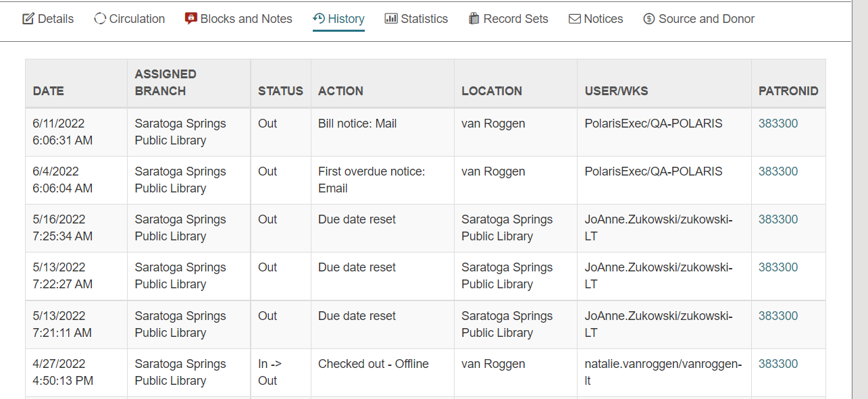Click the Record Sets briefcase icon

point(474,18)
